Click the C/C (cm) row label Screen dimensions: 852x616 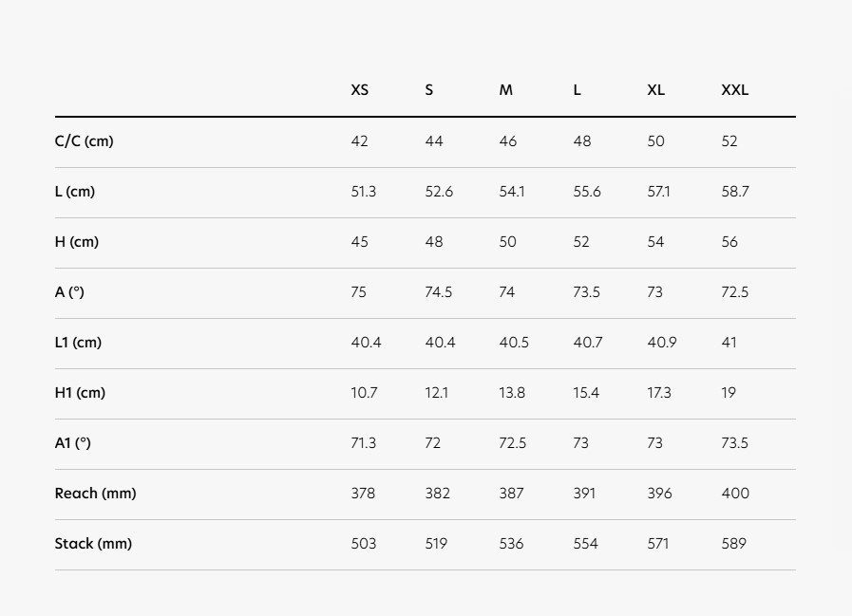tap(85, 141)
